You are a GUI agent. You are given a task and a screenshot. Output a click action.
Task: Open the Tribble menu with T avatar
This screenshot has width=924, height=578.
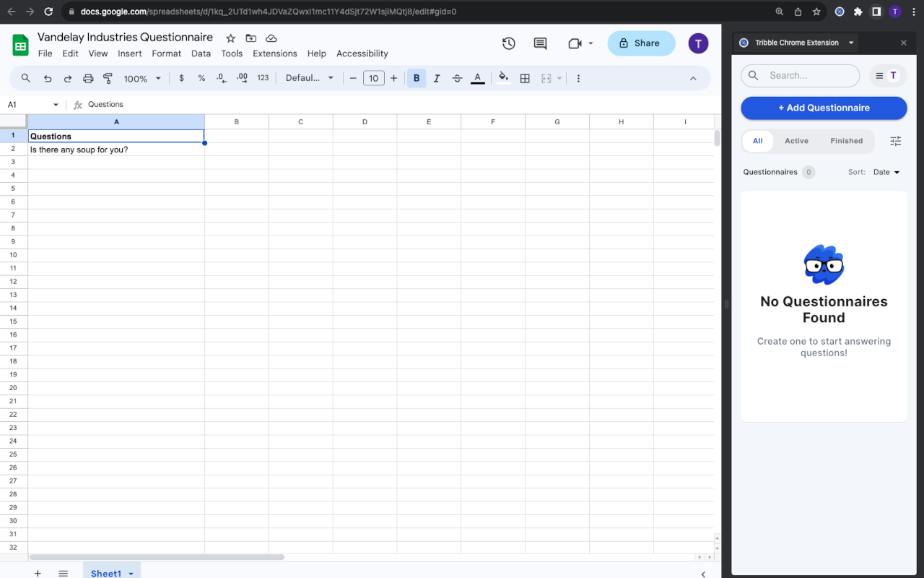click(888, 75)
